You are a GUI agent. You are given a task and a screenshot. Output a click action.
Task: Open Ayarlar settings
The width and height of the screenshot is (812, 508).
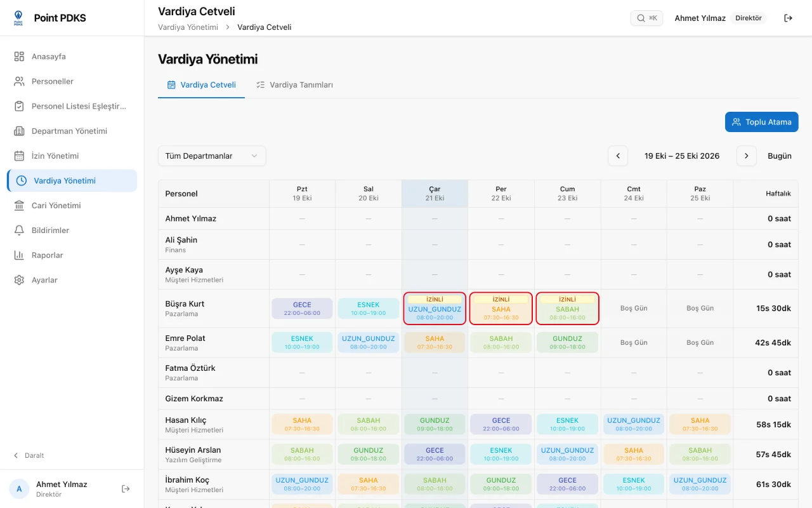[x=72, y=279]
